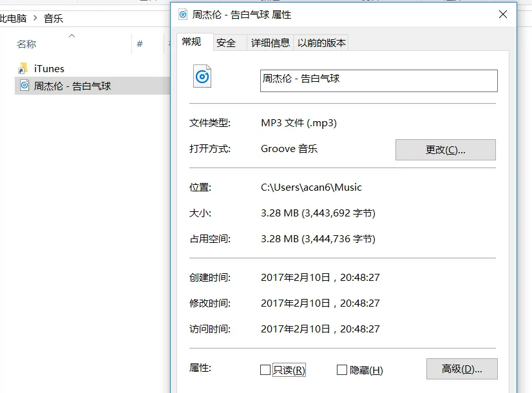Click the 属性: label
The width and height of the screenshot is (532, 393).
(200, 367)
